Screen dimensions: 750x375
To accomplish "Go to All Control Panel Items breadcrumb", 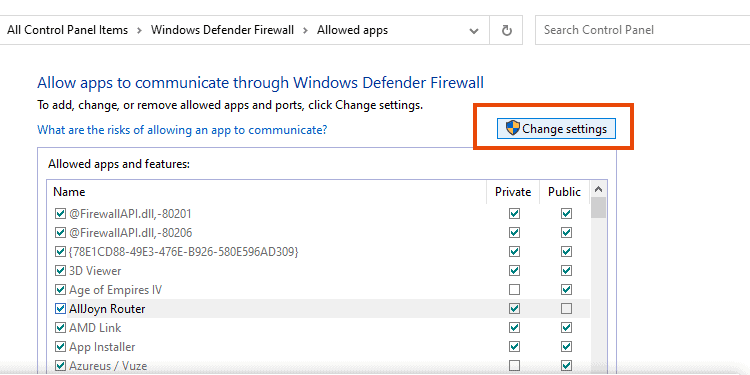I will (x=67, y=30).
